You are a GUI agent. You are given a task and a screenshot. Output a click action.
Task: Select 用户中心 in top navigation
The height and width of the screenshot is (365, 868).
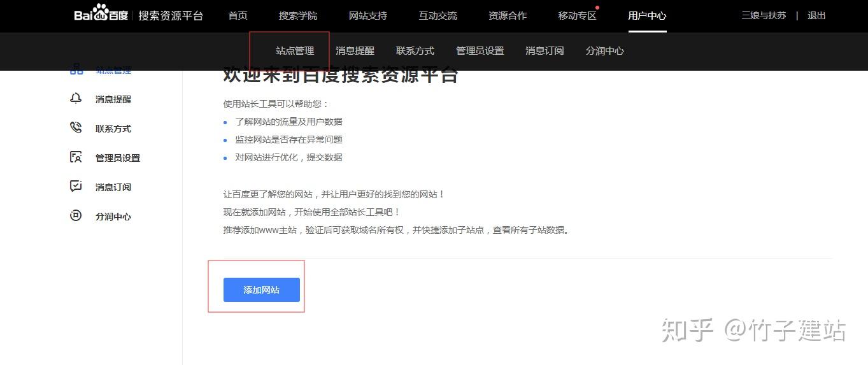(647, 16)
